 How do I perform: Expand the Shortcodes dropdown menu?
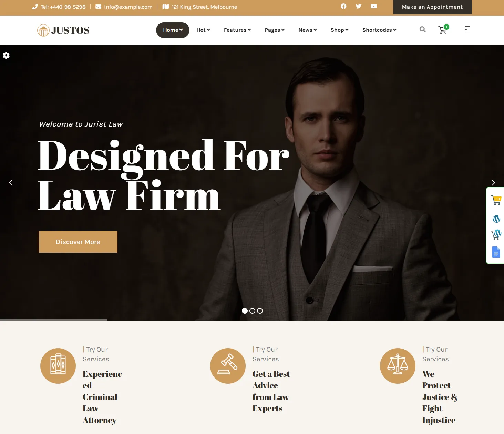coord(379,30)
